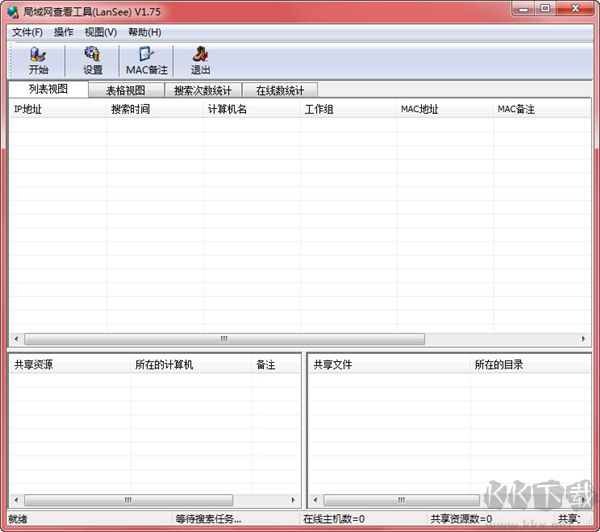Sort by the 搜索时间 column header
This screenshot has width=600, height=532.
tap(155, 109)
